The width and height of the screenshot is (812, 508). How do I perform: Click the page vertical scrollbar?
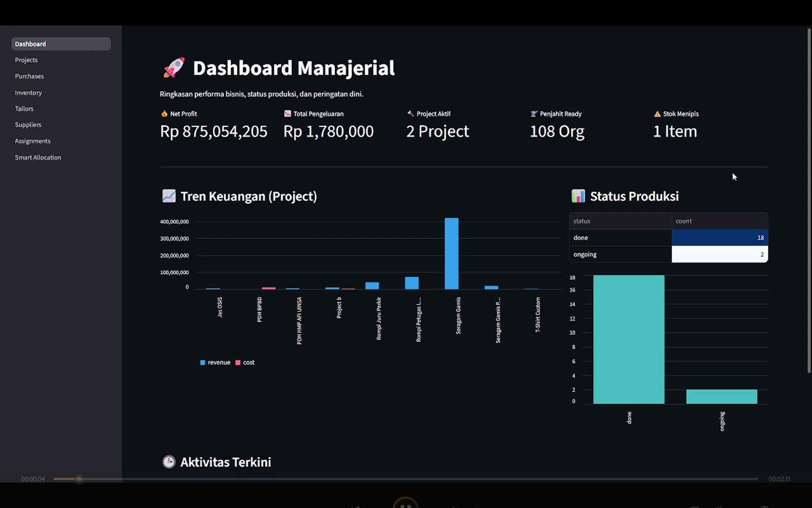(x=809, y=201)
